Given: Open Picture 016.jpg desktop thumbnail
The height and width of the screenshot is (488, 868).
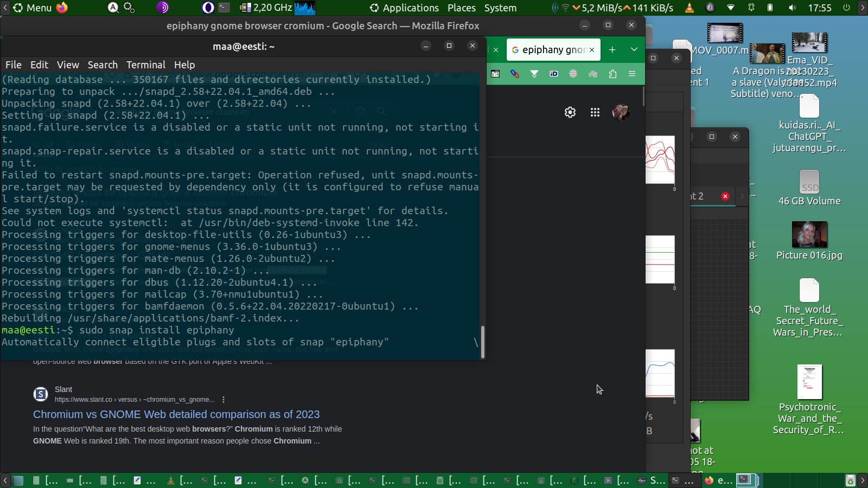Looking at the screenshot, I should (x=809, y=235).
